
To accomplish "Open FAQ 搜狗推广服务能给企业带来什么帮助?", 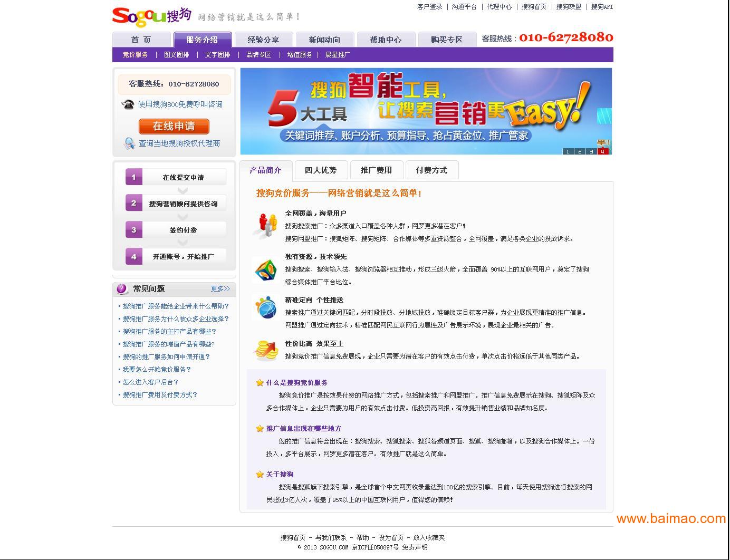I will [176, 306].
